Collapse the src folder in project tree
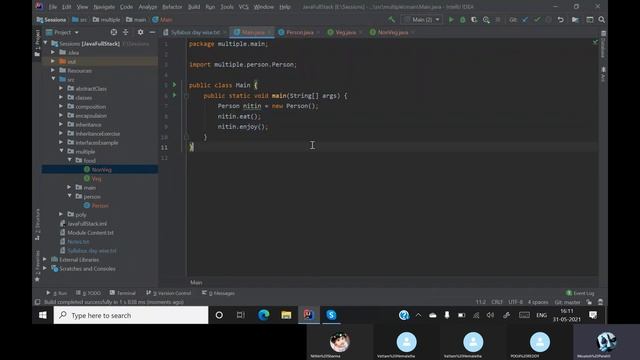640x360 pixels. (53, 79)
